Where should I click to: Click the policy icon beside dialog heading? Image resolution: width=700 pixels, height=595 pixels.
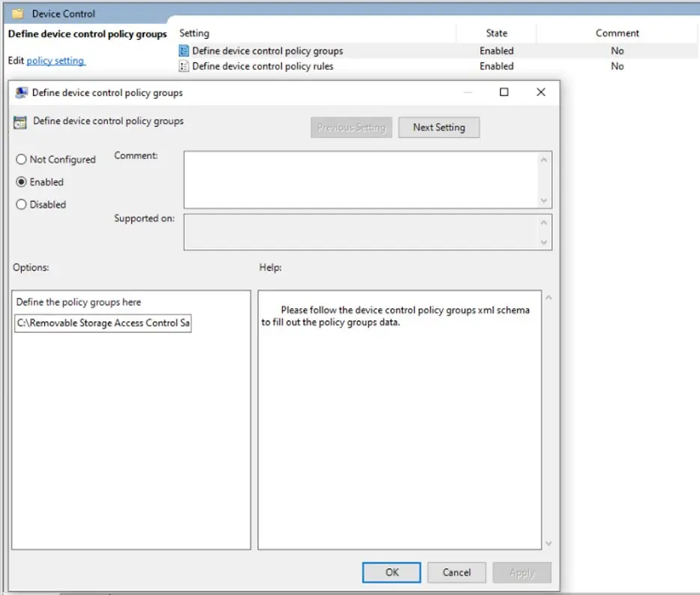pyautogui.click(x=20, y=122)
